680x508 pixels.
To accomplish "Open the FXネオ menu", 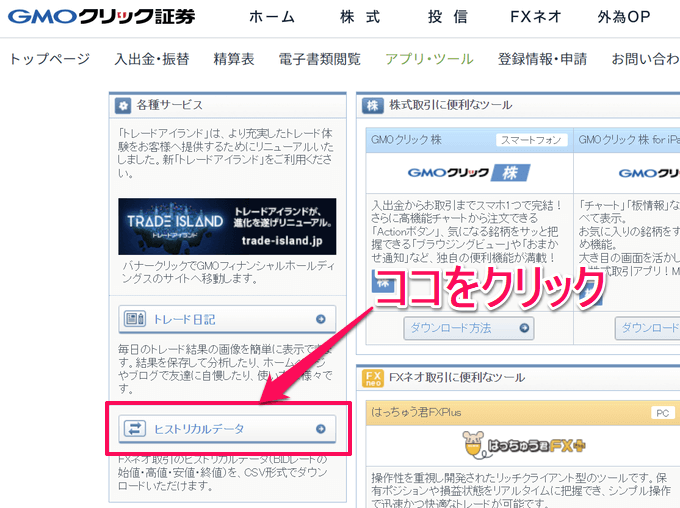I will [x=536, y=17].
